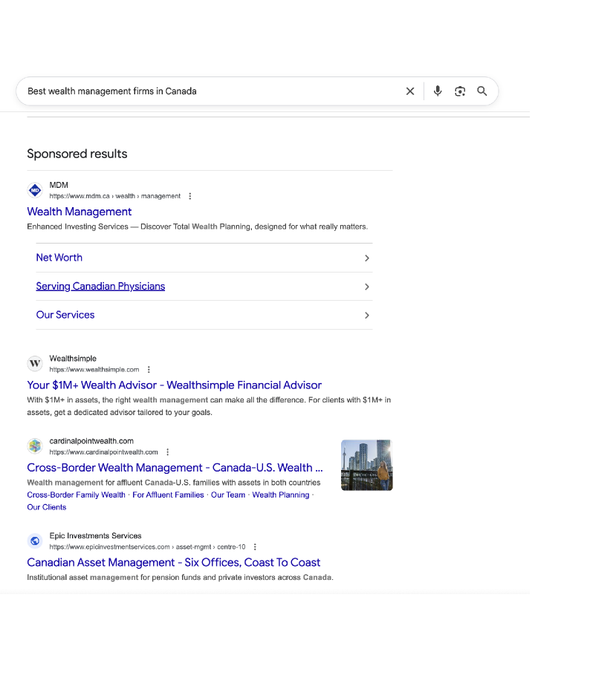This screenshot has width=616, height=675.
Task: Open Canadian Asset Management Six Offices headline
Action: pyautogui.click(x=174, y=563)
